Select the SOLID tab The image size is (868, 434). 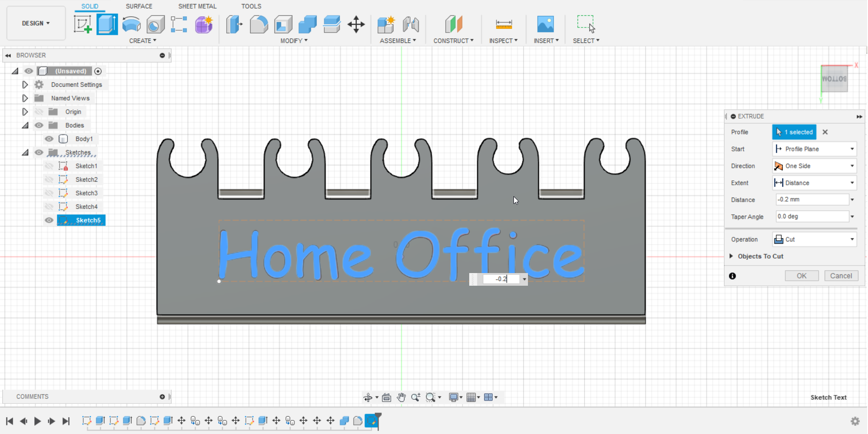coord(90,6)
